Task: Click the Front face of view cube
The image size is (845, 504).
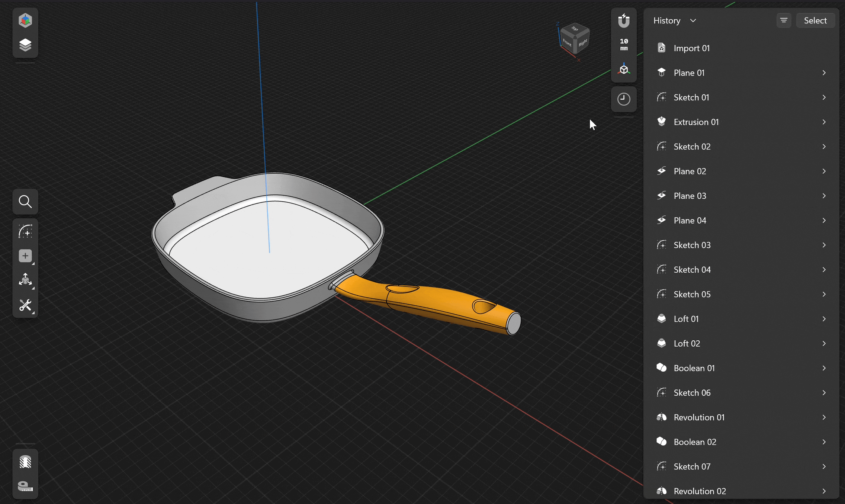Action: 567,42
